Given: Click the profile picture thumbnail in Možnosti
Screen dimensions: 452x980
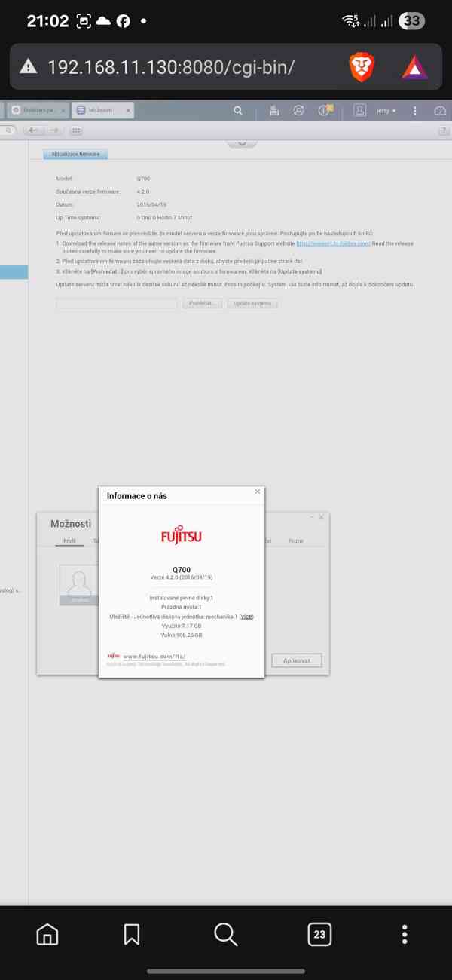Looking at the screenshot, I should (x=79, y=585).
